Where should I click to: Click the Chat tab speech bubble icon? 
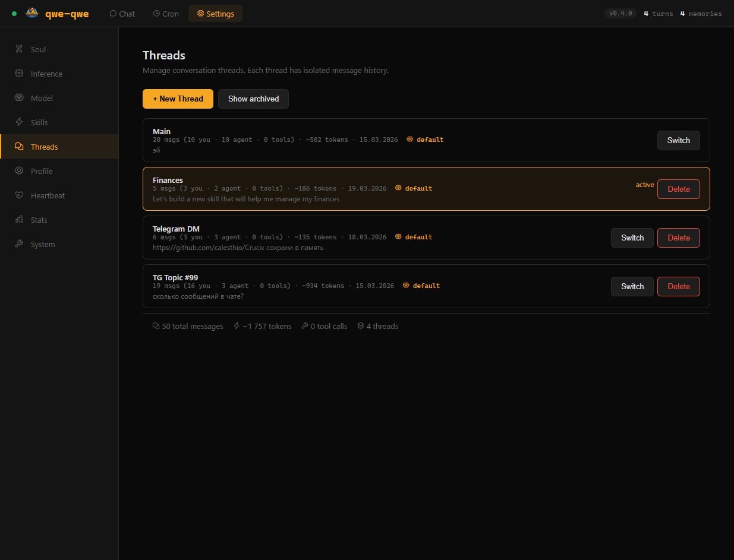tap(113, 14)
